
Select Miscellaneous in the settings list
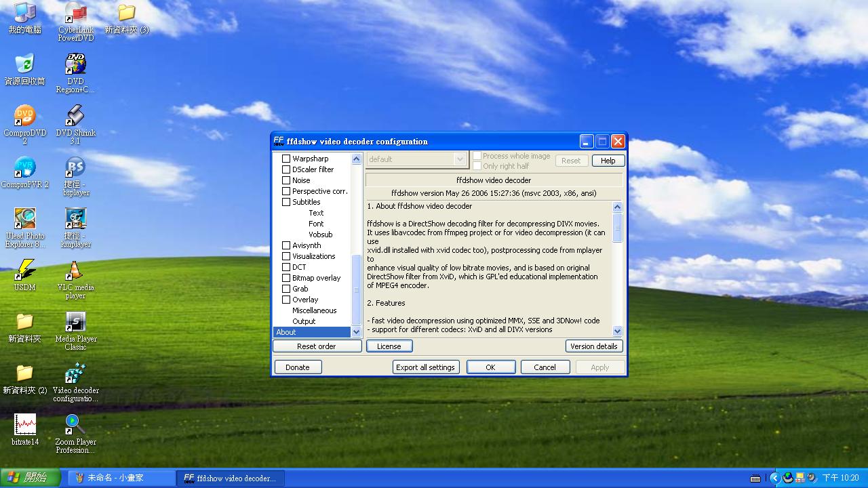[x=314, y=310]
